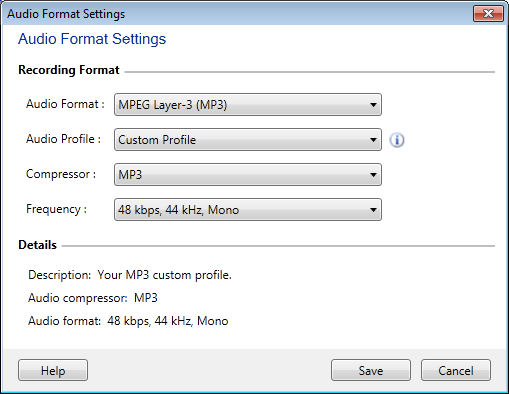Image resolution: width=509 pixels, height=394 pixels.
Task: Expand the Compressor dropdown showing MP3
Action: point(248,175)
